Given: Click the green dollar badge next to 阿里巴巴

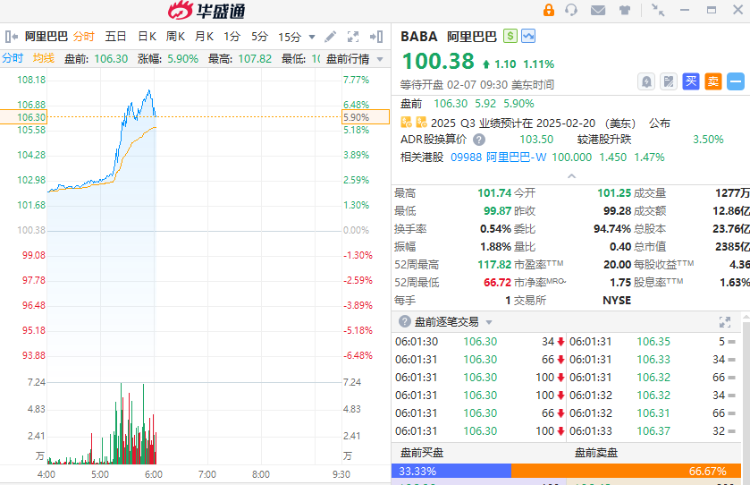Looking at the screenshot, I should [x=510, y=36].
